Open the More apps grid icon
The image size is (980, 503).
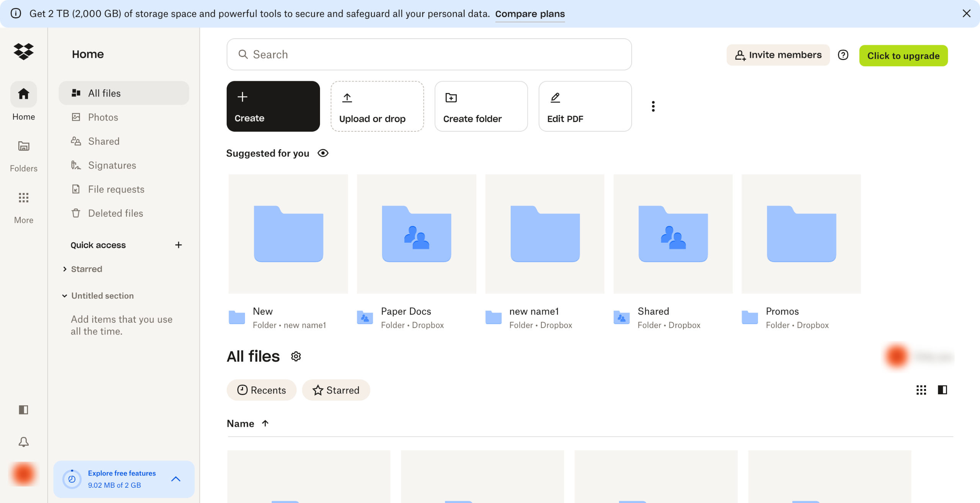(23, 198)
